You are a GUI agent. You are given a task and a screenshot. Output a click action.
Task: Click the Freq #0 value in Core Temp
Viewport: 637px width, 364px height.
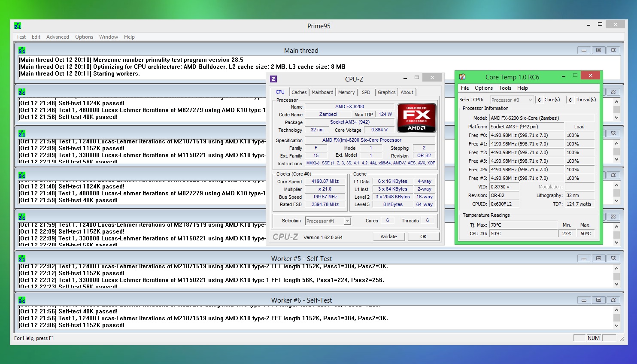coord(527,135)
